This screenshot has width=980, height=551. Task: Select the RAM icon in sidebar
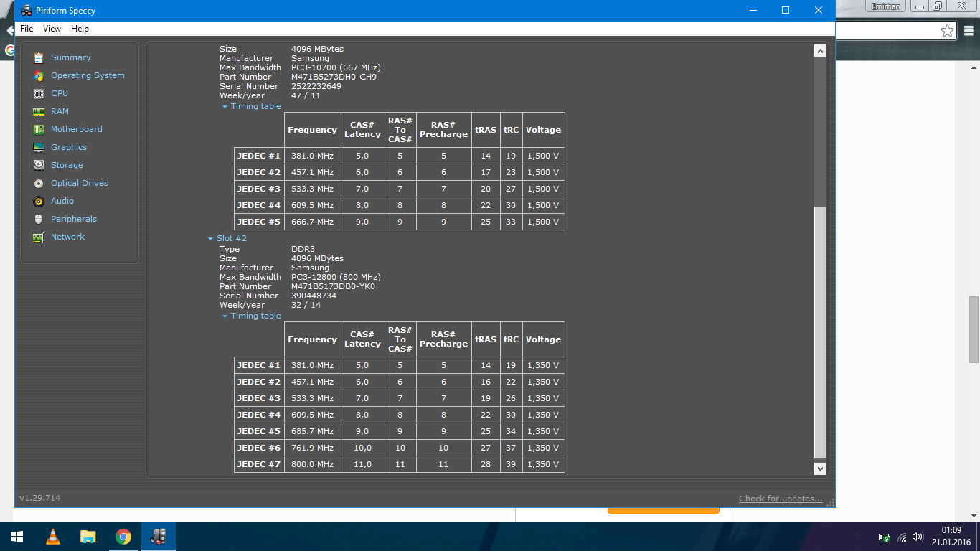tap(39, 111)
